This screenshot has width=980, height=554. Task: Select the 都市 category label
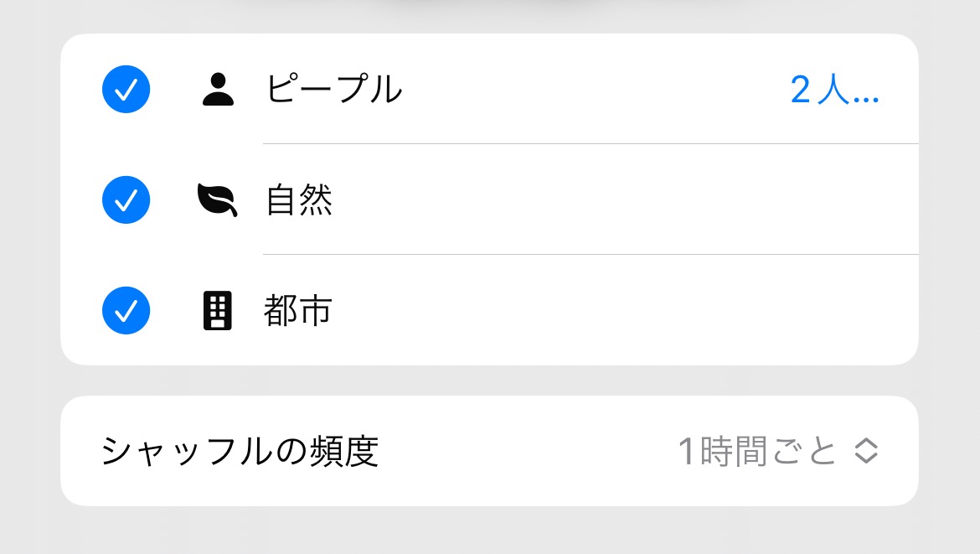[298, 311]
